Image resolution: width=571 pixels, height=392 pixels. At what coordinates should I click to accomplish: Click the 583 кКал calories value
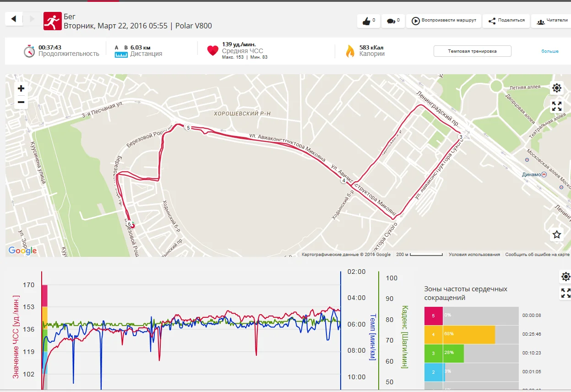371,47
